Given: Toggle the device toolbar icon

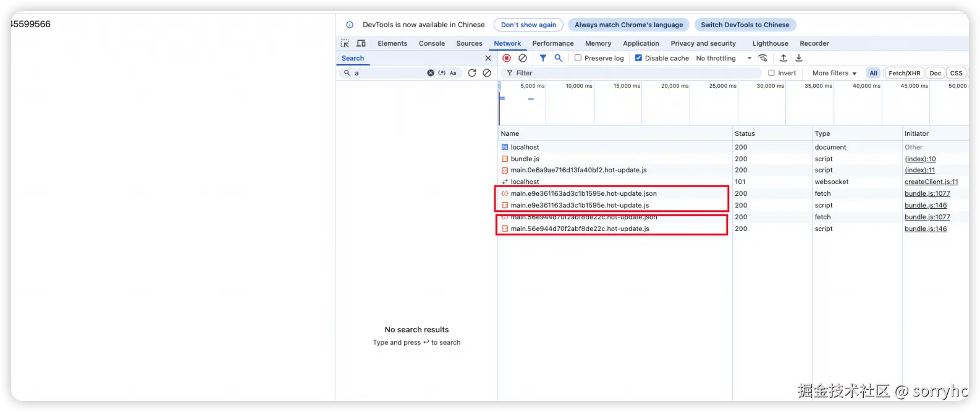Looking at the screenshot, I should pyautogui.click(x=361, y=43).
